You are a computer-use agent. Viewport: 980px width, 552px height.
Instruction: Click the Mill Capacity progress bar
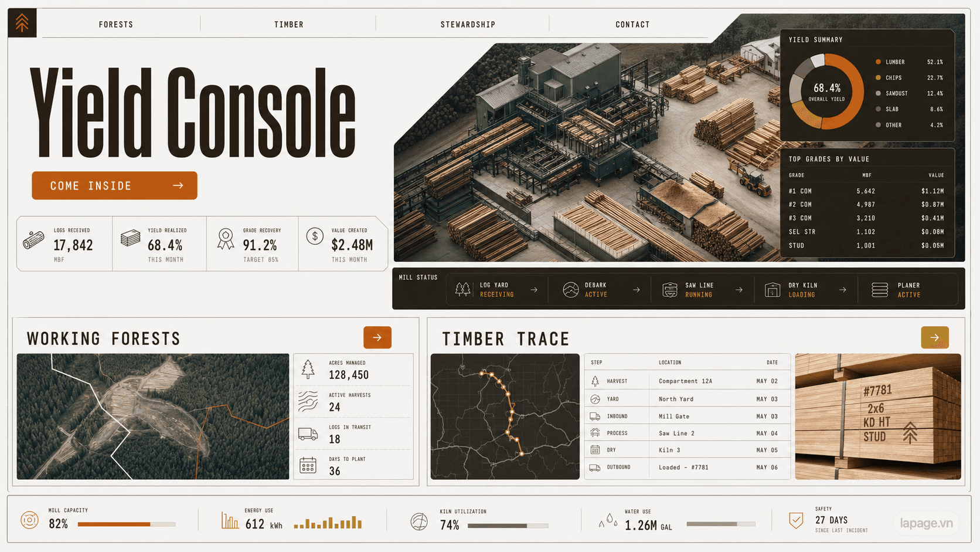(x=127, y=524)
